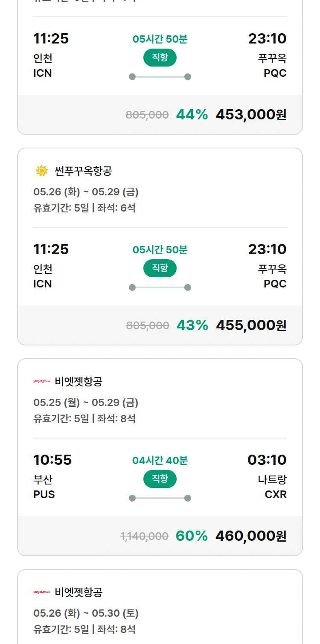Click the route line under 04시간 40분
Image resolution: width=320 pixels, height=644 pixels.
click(160, 498)
